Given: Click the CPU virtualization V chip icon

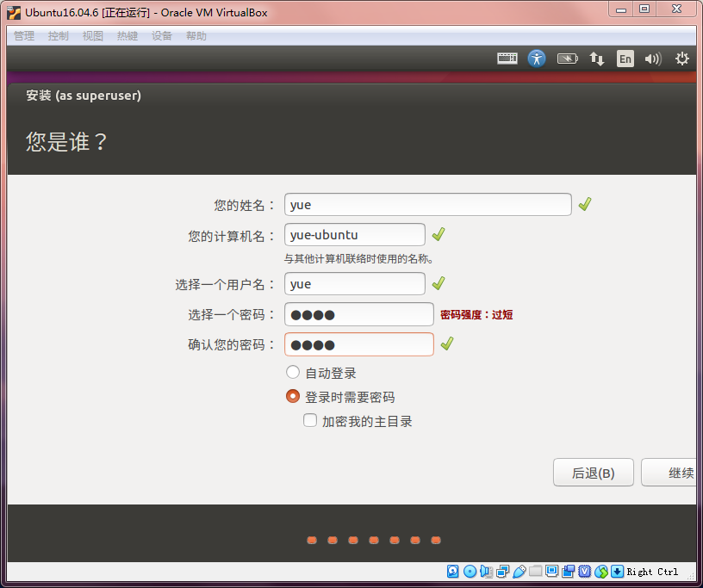Looking at the screenshot, I should click(x=585, y=571).
